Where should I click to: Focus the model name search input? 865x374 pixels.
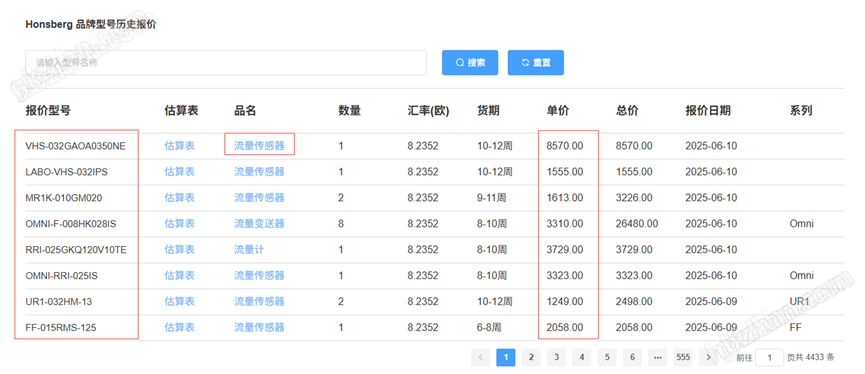[226, 63]
